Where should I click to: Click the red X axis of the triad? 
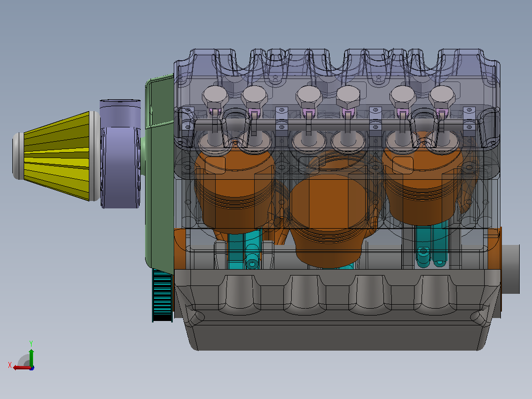[x=22, y=368]
